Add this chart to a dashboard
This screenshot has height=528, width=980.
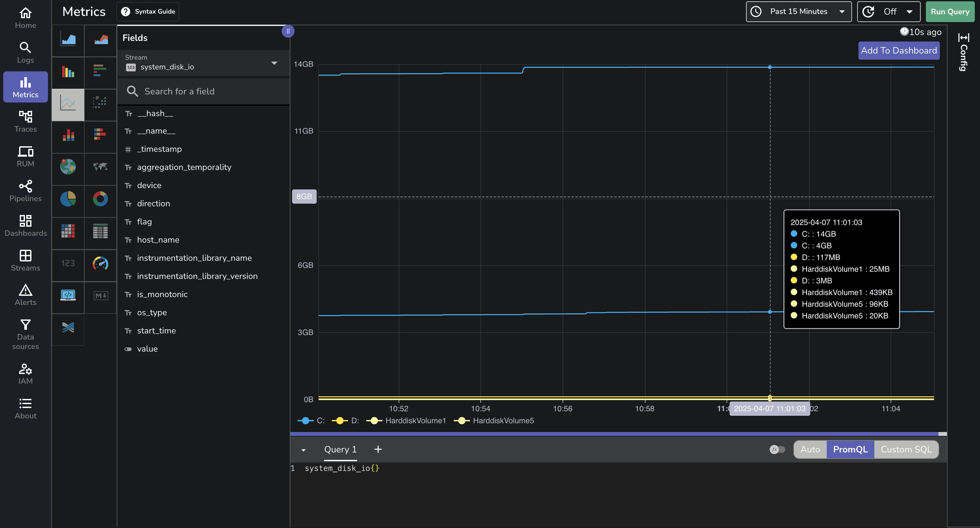899,50
